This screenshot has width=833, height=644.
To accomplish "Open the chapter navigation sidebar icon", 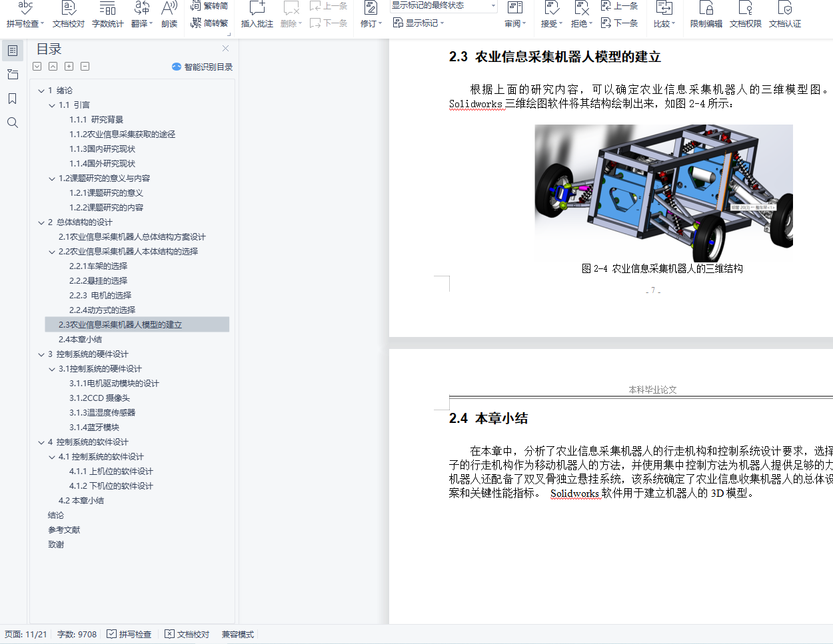I will [13, 75].
